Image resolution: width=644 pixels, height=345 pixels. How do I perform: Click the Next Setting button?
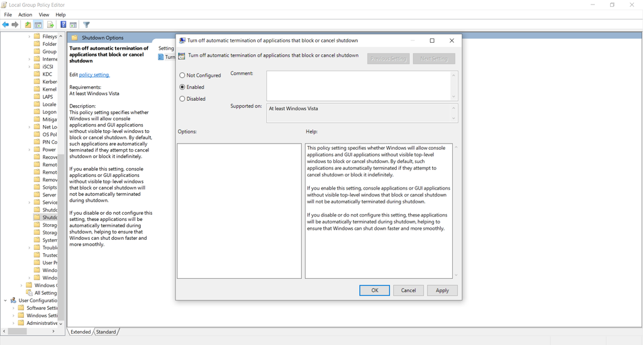point(434,59)
